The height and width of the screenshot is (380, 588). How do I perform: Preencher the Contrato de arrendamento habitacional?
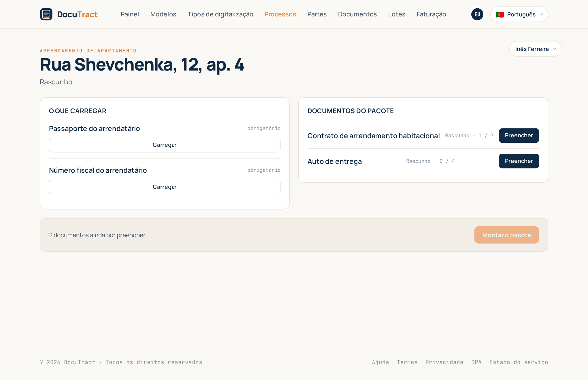pyautogui.click(x=519, y=136)
